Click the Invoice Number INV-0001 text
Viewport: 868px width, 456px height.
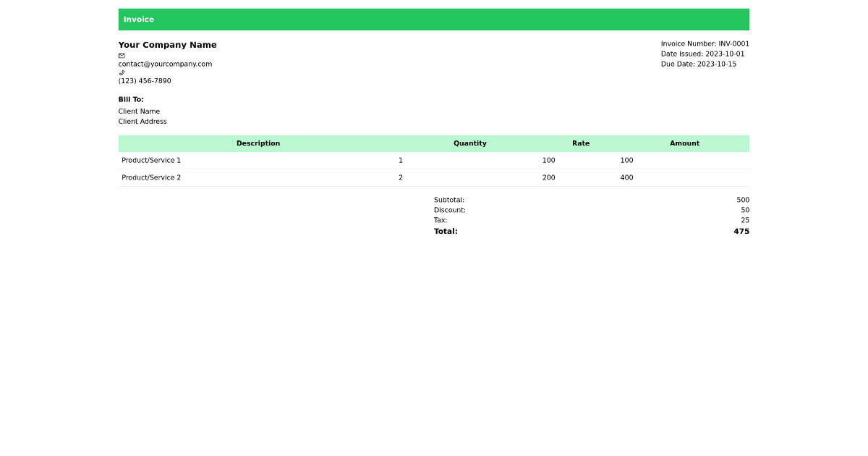pos(705,43)
